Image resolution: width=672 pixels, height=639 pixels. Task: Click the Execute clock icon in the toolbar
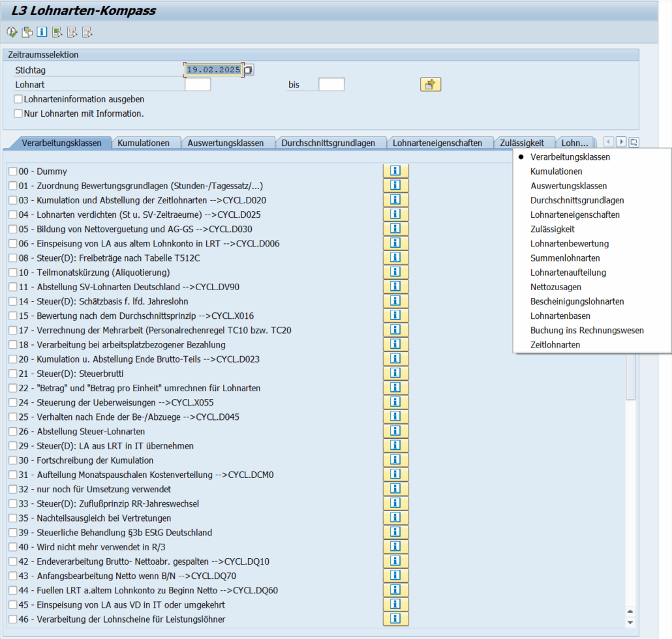[12, 32]
